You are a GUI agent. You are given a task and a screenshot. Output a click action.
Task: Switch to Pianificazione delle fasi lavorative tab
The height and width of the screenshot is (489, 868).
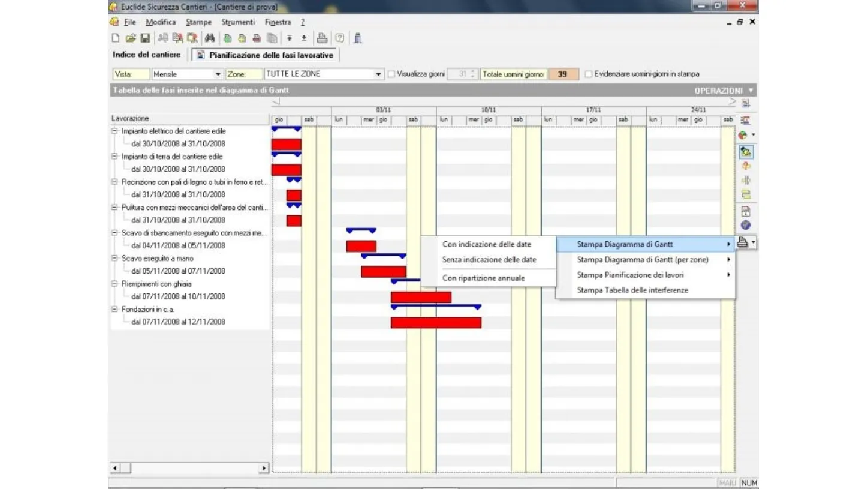point(265,55)
